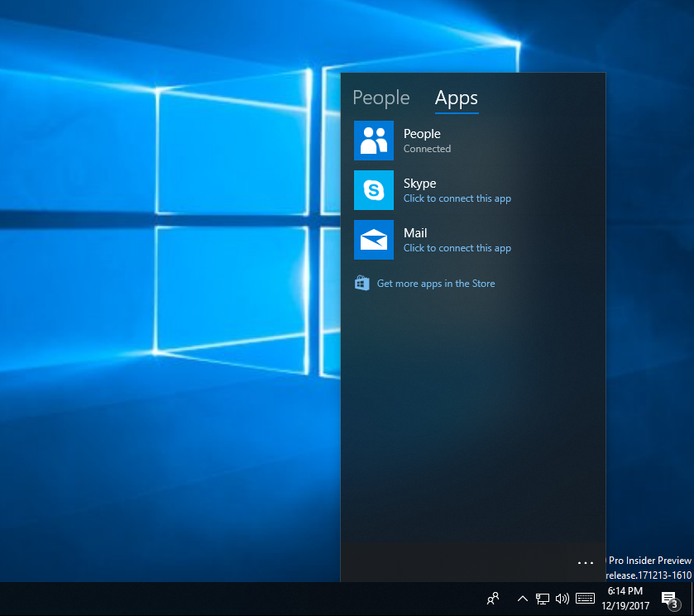Click the People app name label

point(422,134)
